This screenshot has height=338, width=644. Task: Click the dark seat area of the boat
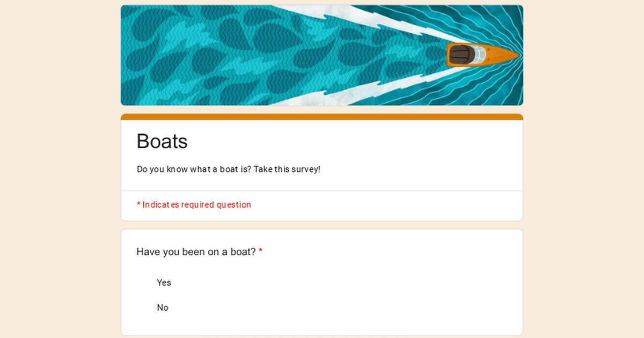click(460, 55)
